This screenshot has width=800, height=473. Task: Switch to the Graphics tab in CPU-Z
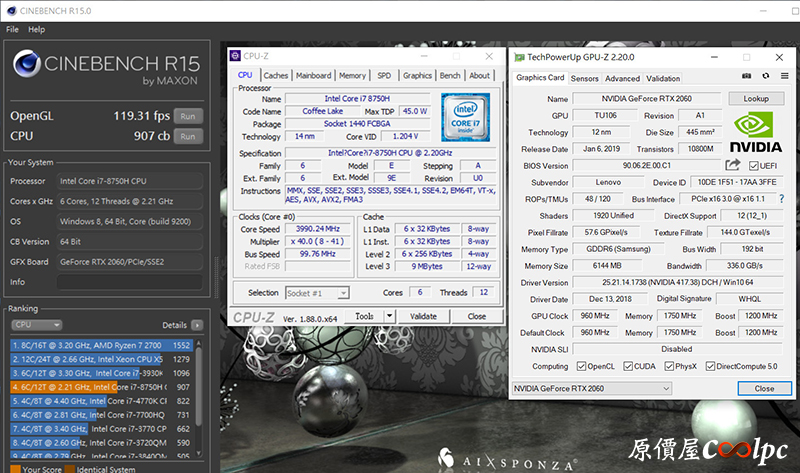(x=417, y=76)
